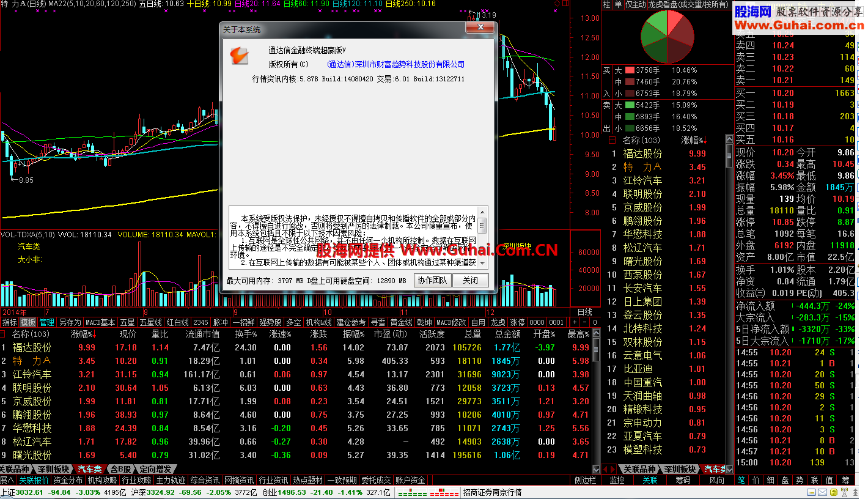Apply the MACD修改 indicator template
Viewport: 868px width, 499px height.
point(451,322)
